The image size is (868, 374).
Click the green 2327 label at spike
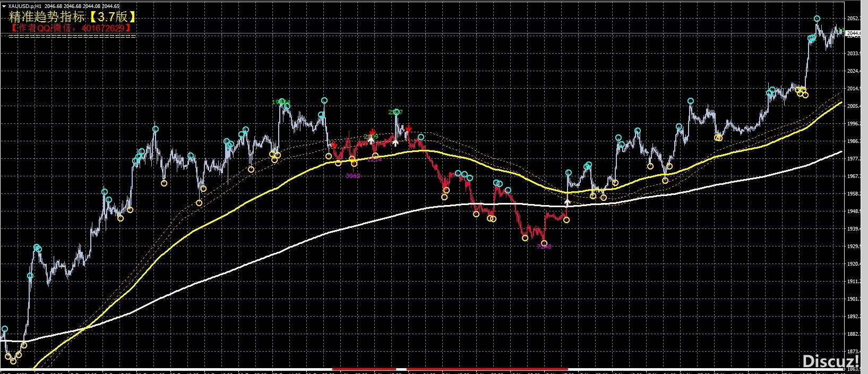[x=395, y=112]
